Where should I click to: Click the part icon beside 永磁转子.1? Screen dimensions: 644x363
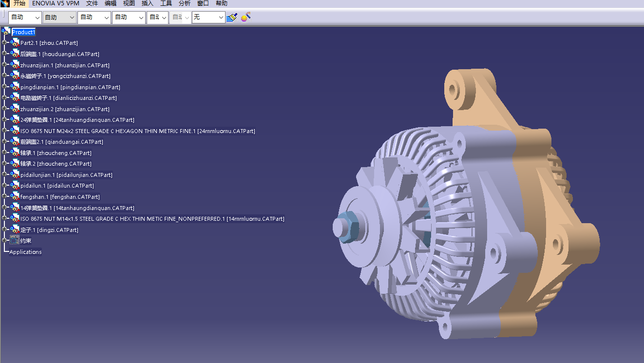coord(15,76)
